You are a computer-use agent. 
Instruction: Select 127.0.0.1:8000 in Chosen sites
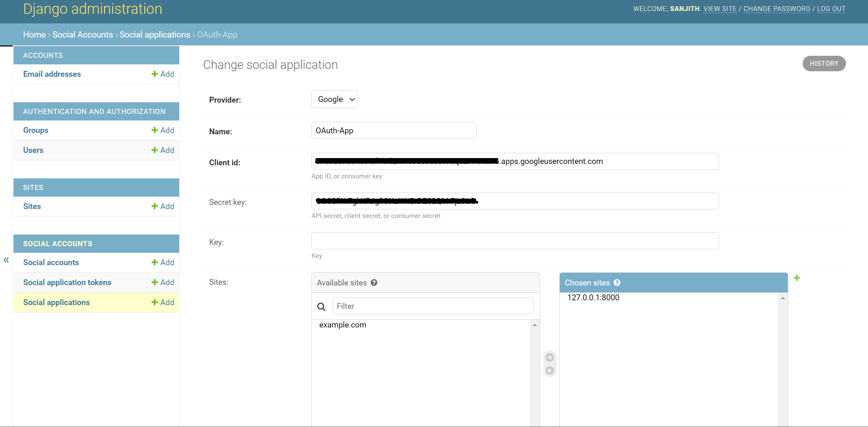click(x=593, y=298)
